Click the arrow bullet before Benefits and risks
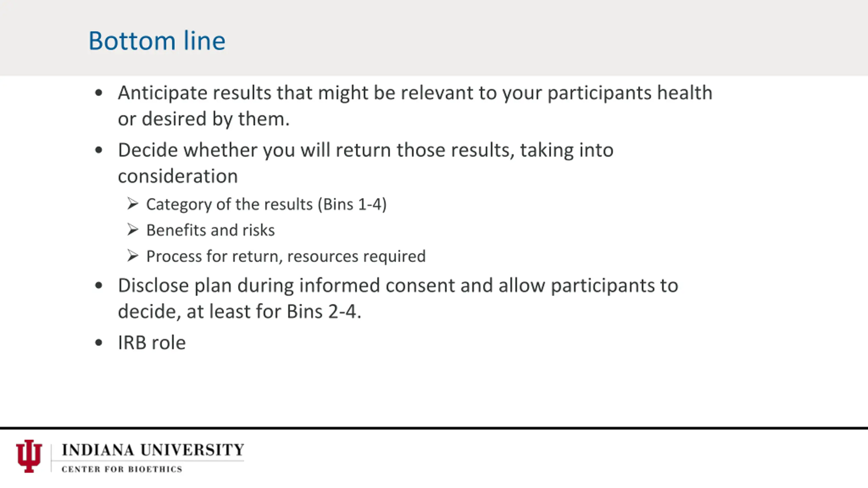The height and width of the screenshot is (488, 868). tap(133, 230)
